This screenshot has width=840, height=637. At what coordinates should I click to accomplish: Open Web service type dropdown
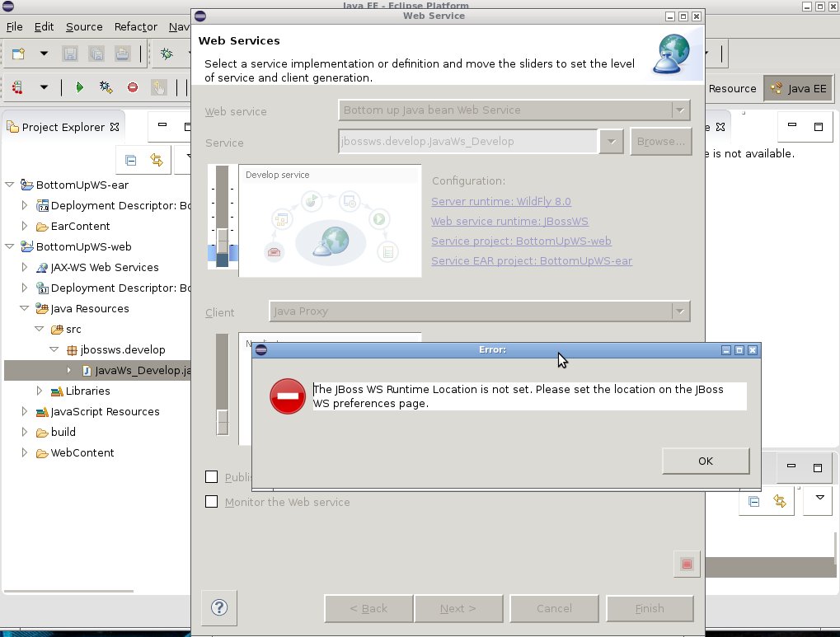point(680,110)
